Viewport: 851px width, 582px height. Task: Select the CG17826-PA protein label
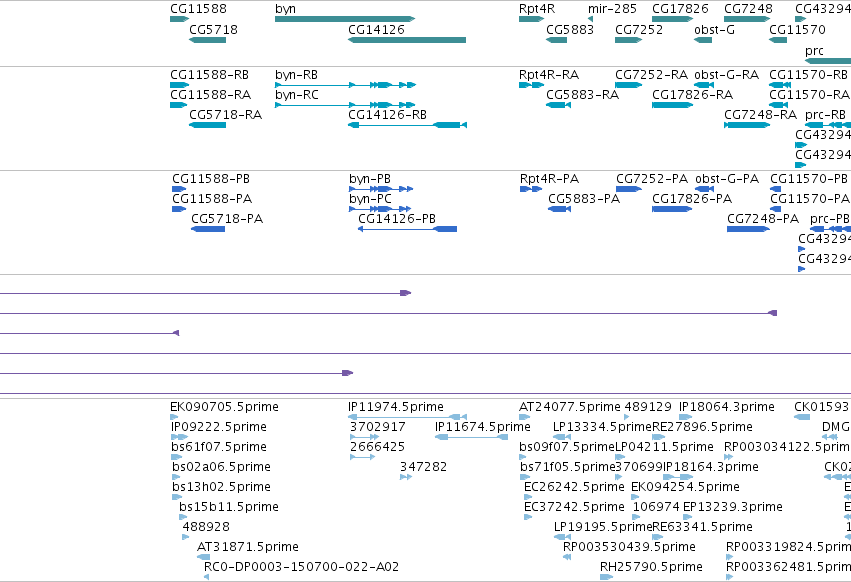click(692, 199)
